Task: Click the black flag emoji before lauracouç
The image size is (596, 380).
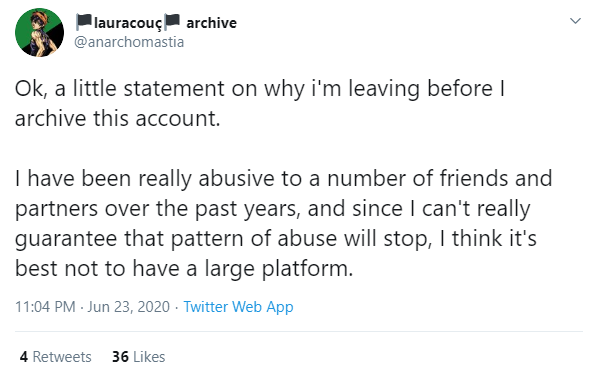Action: (84, 22)
